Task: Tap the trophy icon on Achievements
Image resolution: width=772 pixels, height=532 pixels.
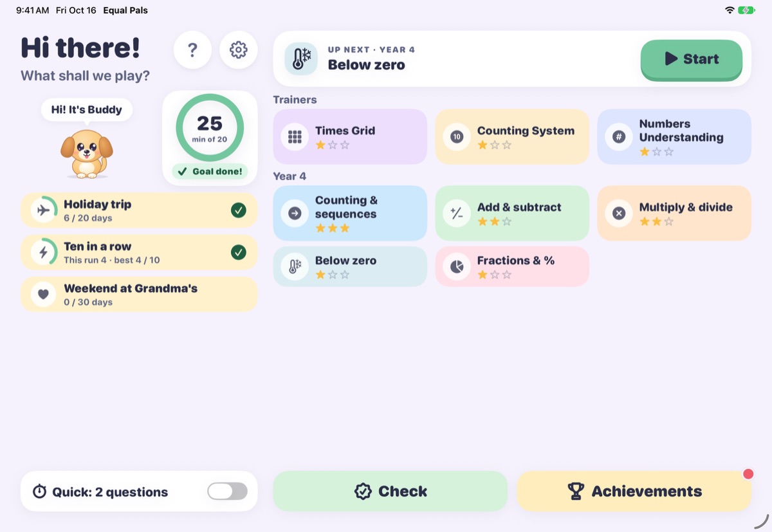Action: point(576,491)
